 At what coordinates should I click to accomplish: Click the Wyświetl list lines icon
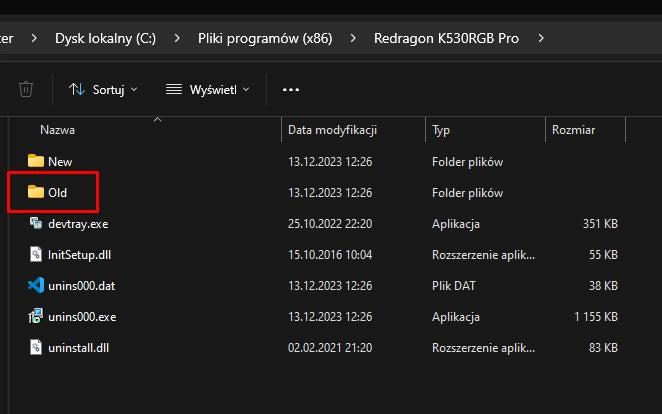(174, 89)
